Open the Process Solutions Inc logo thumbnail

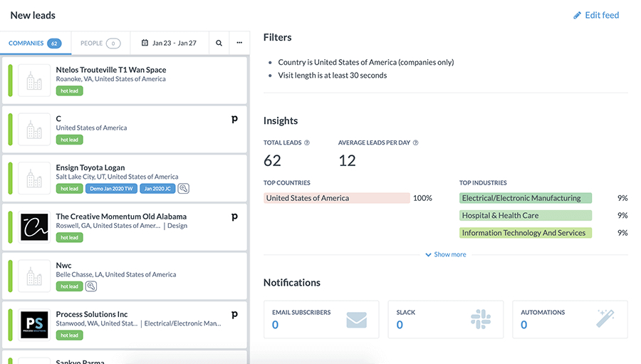point(34,324)
